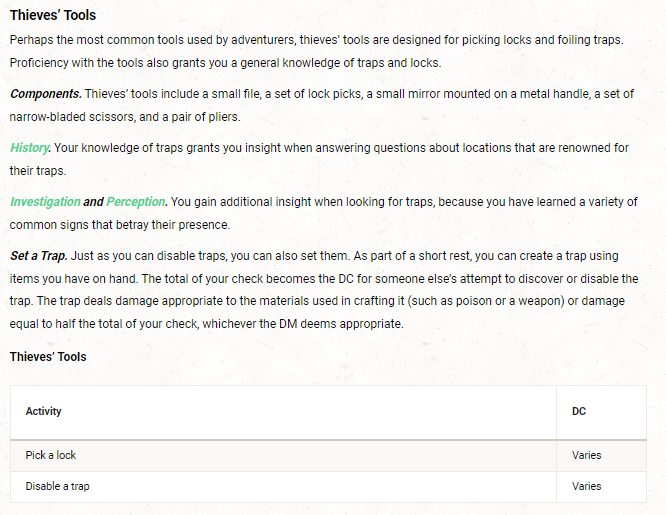Click Varies in the Disable a trap row
This screenshot has height=515, width=666.
pyautogui.click(x=586, y=486)
